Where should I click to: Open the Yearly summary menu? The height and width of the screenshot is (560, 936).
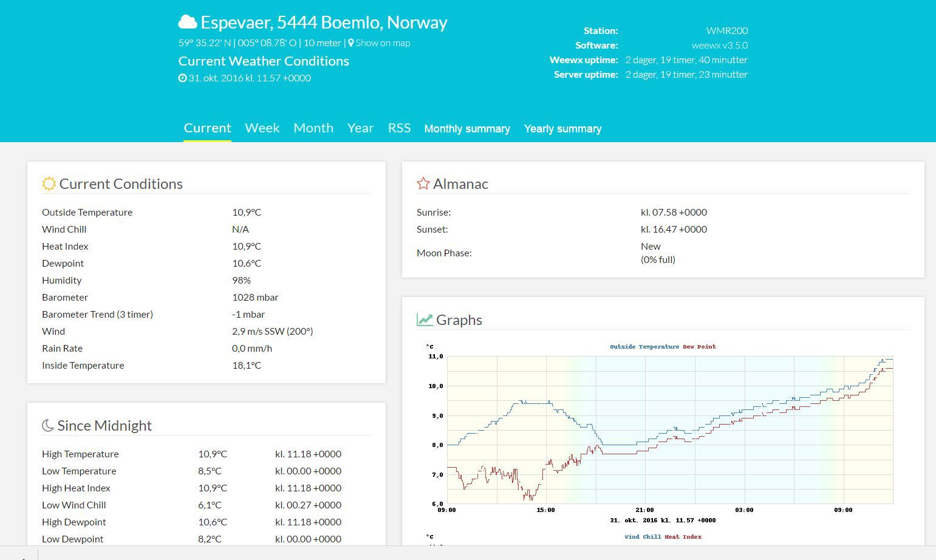[562, 129]
